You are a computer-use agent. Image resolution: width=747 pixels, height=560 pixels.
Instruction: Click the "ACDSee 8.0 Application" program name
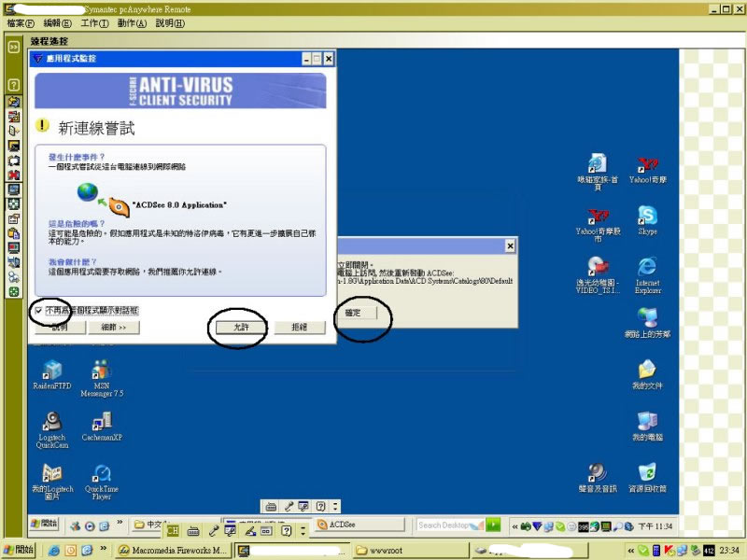179,204
